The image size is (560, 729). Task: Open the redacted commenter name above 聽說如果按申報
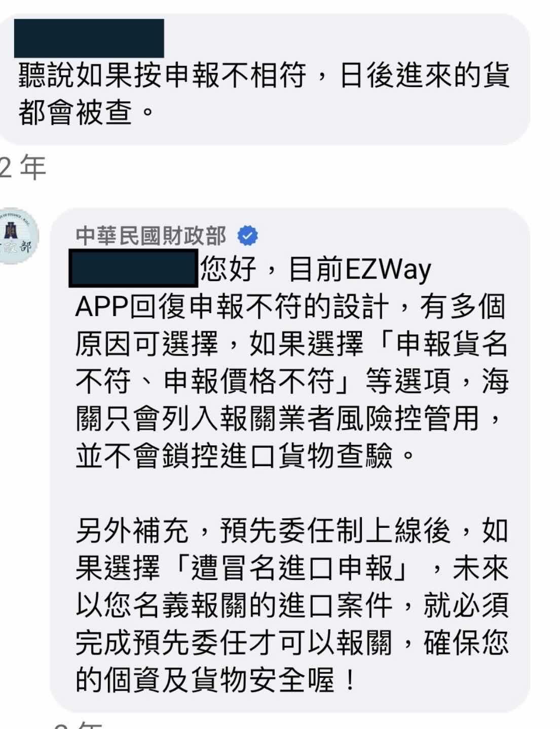[89, 38]
